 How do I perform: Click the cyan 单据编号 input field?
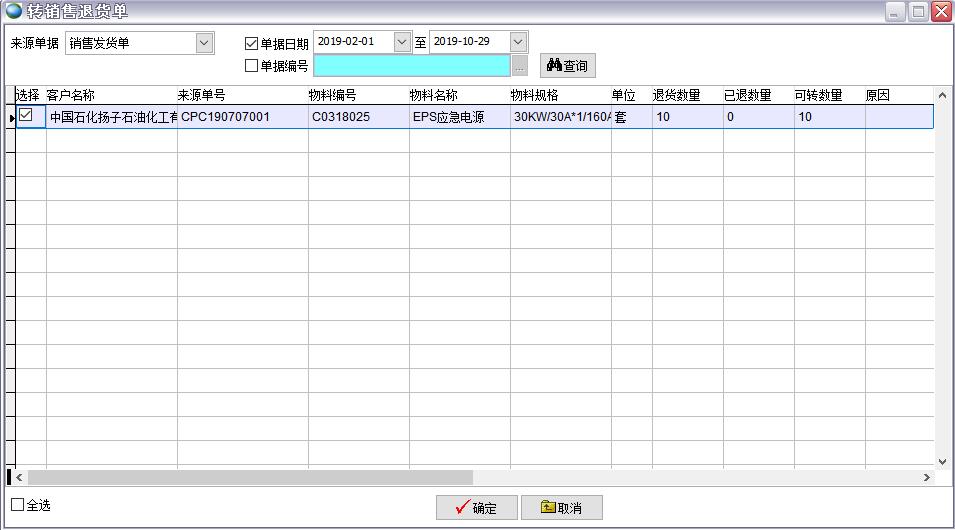(x=411, y=66)
